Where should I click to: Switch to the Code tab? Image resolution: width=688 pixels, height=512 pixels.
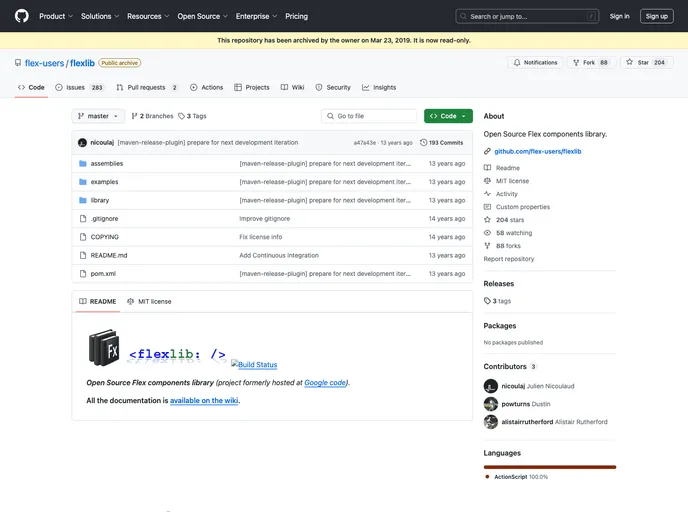31,87
